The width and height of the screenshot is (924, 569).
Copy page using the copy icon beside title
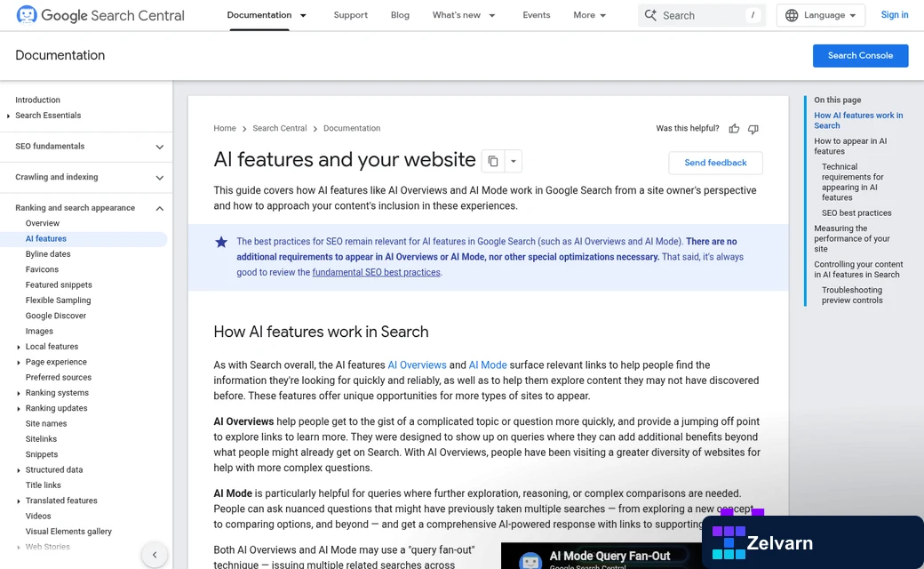pyautogui.click(x=493, y=161)
